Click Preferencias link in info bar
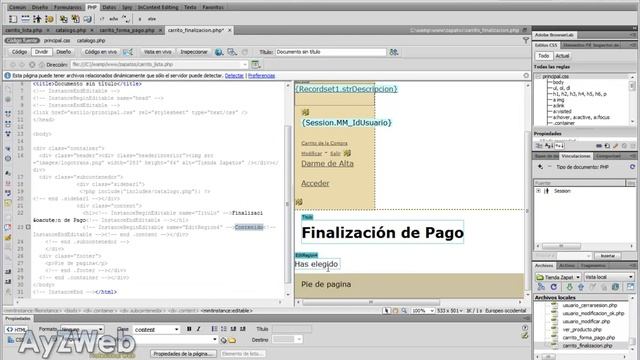 pyautogui.click(x=262, y=76)
